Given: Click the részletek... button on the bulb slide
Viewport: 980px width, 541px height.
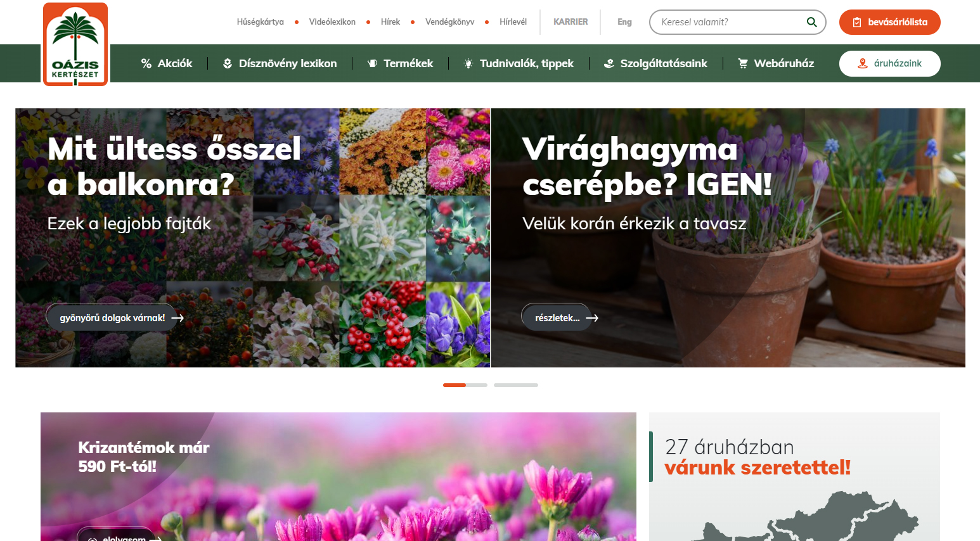Looking at the screenshot, I should [560, 317].
